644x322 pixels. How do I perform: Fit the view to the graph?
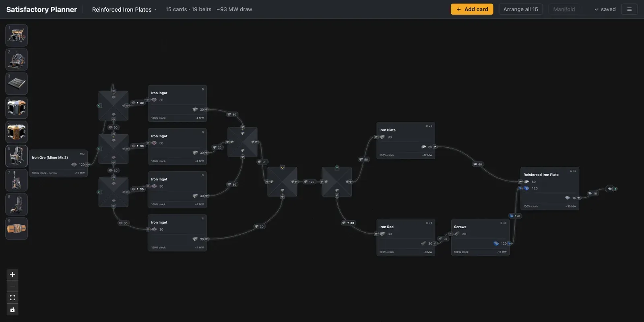(12, 298)
